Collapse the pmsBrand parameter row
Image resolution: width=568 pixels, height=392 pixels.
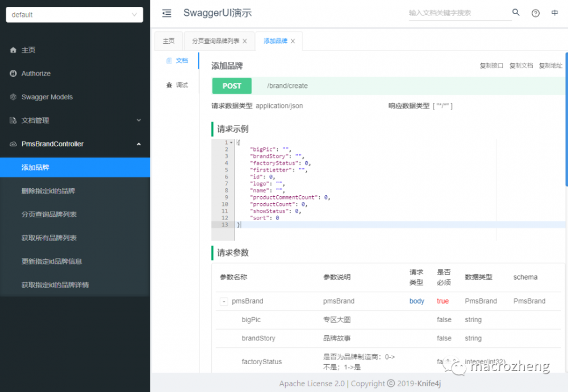[223, 301]
